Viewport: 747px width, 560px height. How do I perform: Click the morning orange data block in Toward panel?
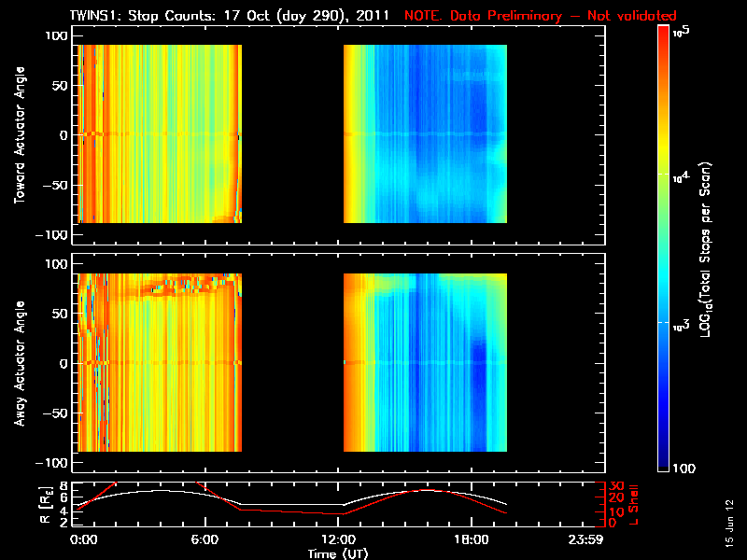pos(160,133)
